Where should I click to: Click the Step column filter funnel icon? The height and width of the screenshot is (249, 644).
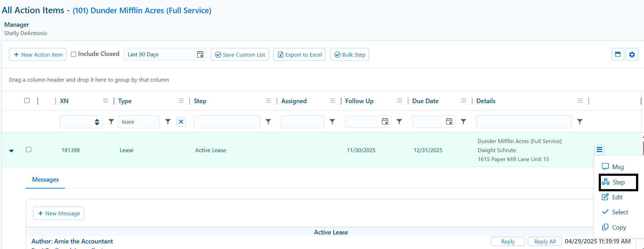coord(268,122)
